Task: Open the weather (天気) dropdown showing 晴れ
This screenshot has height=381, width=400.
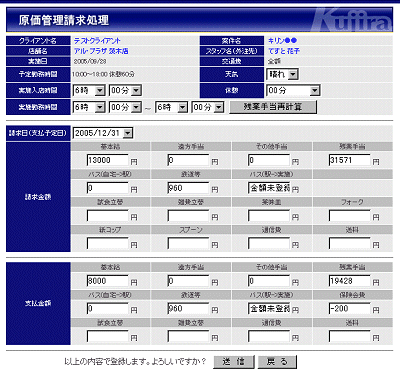Action: coord(282,74)
